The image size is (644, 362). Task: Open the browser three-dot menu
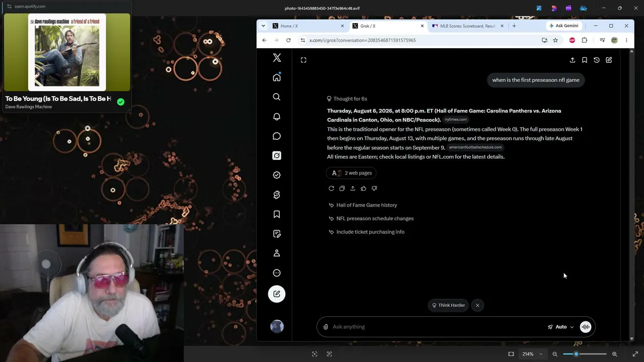click(626, 40)
